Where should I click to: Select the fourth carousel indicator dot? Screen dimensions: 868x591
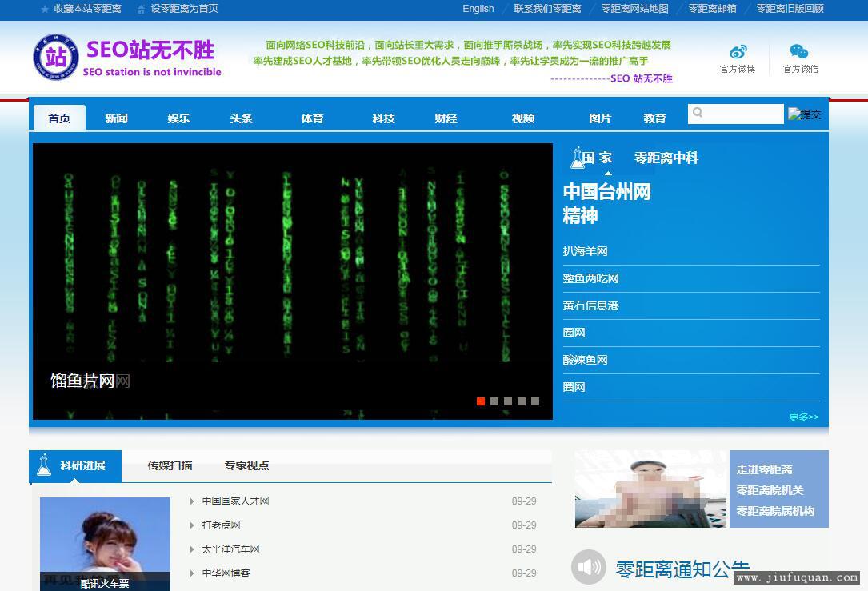pyautogui.click(x=522, y=401)
